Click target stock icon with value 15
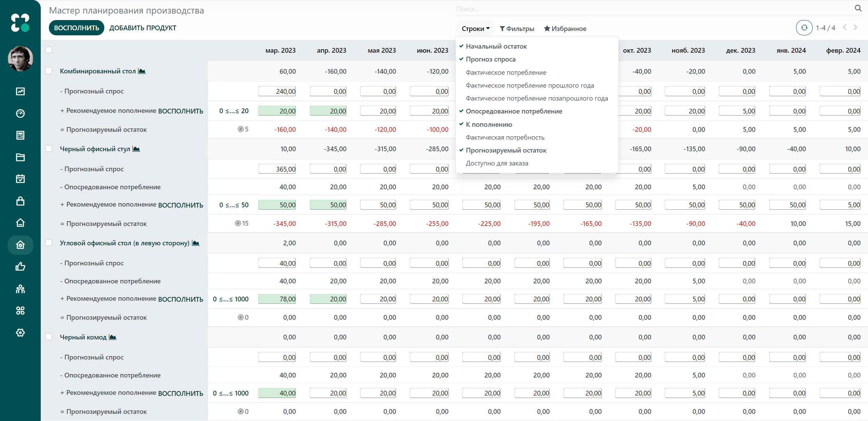This screenshot has width=868, height=421. click(238, 223)
